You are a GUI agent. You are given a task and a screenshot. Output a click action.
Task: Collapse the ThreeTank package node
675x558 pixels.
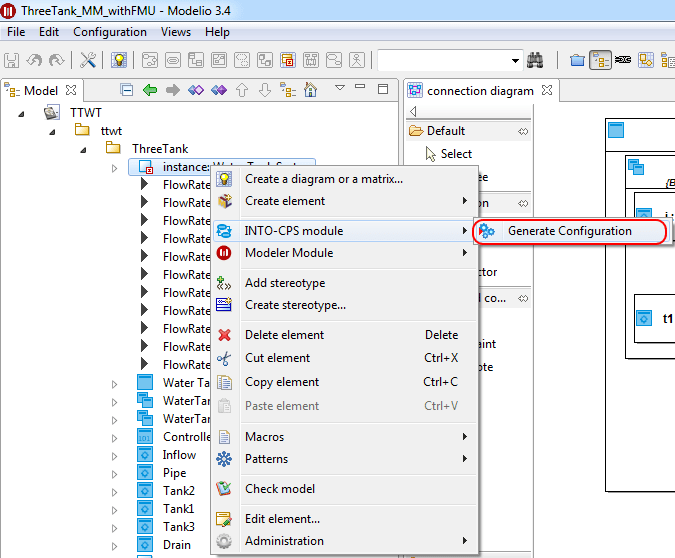click(x=83, y=150)
